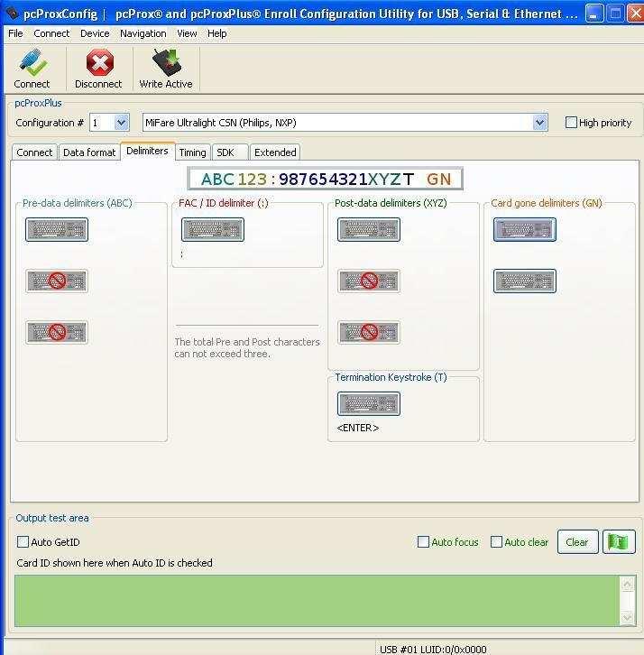Click the <ENTER> termination keystroke value

click(x=358, y=428)
